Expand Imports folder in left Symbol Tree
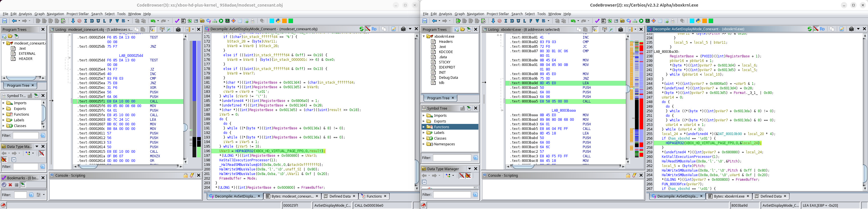Image resolution: width=868 pixels, height=209 pixels. point(4,103)
